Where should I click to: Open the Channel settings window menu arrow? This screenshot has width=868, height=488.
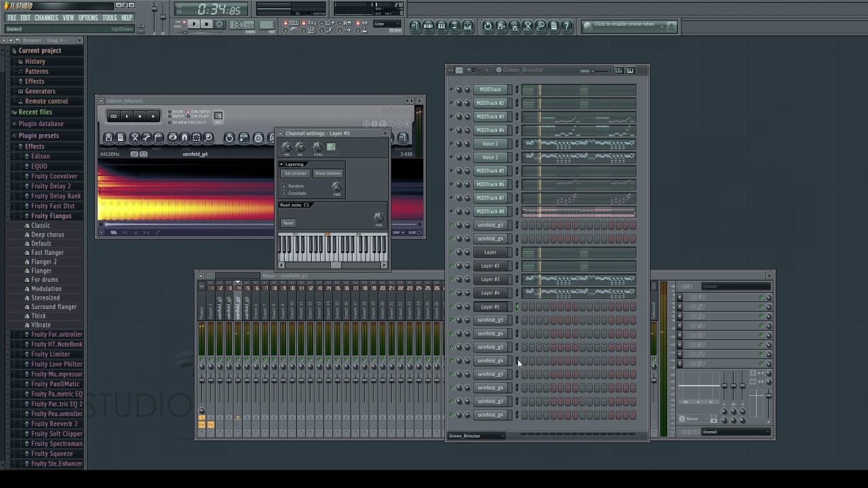pos(281,134)
